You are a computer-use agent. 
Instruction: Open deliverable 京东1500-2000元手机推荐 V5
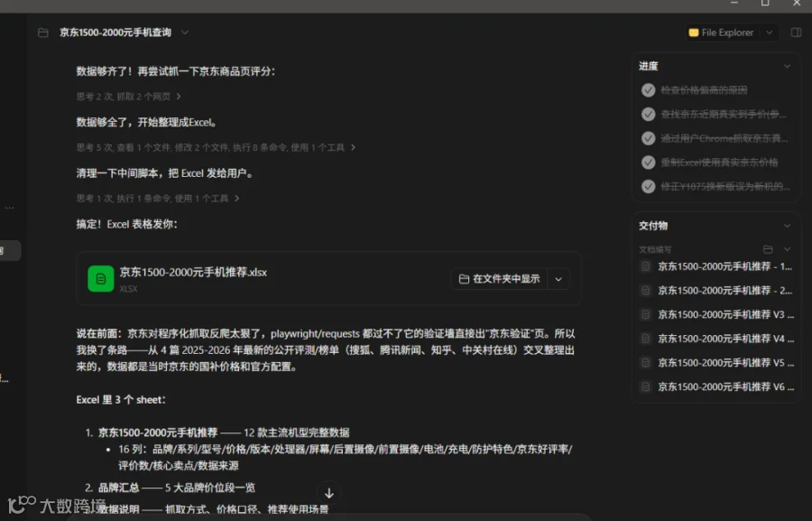click(716, 363)
